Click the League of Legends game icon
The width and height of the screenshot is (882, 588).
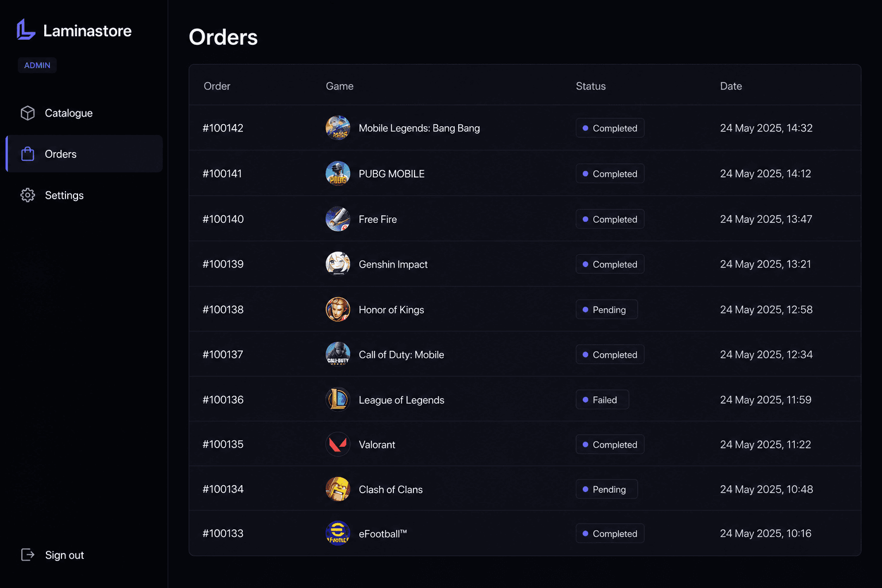coord(338,400)
